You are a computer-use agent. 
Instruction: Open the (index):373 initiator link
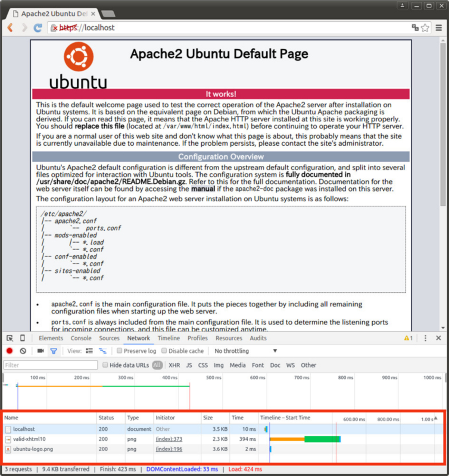[x=169, y=439]
